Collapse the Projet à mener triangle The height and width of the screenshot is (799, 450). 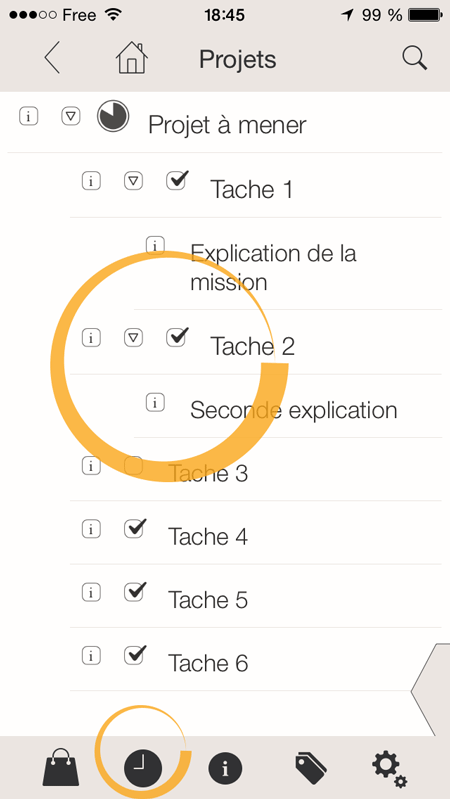(71, 116)
